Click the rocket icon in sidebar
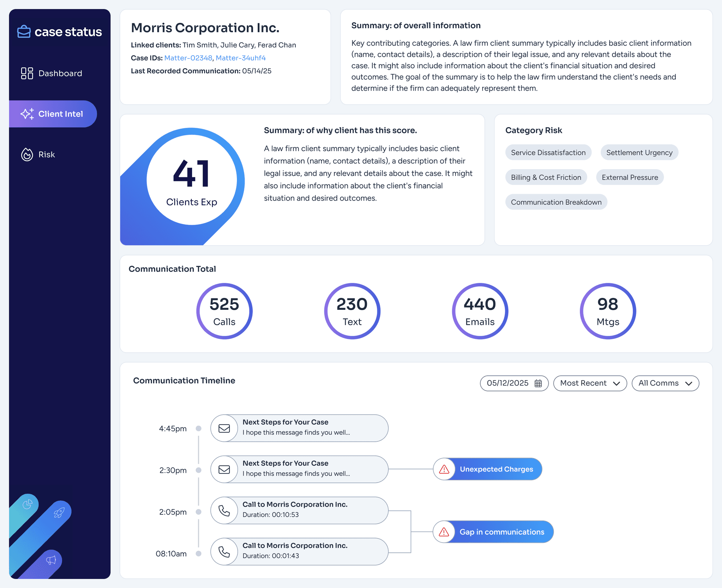Viewport: 722px width, 588px height. [59, 513]
